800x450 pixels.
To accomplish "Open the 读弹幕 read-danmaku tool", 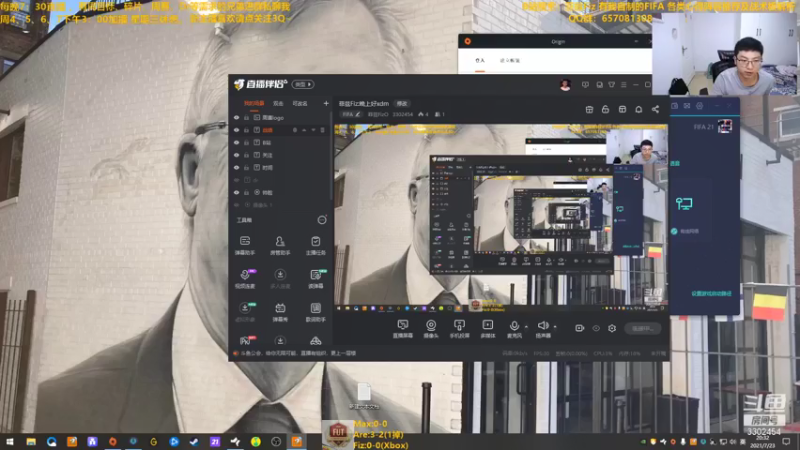I will pyautogui.click(x=315, y=279).
